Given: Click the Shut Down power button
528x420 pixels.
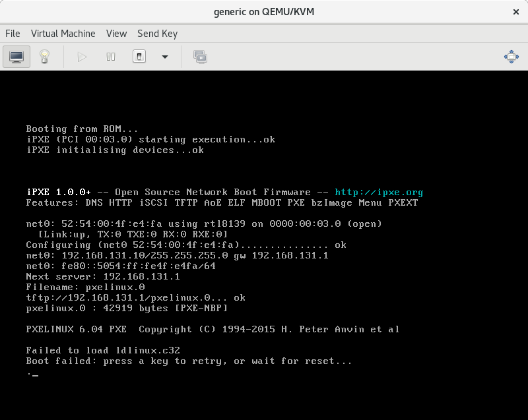Looking at the screenshot, I should [139, 57].
